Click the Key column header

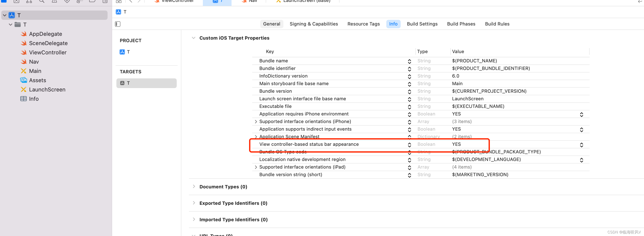(270, 51)
